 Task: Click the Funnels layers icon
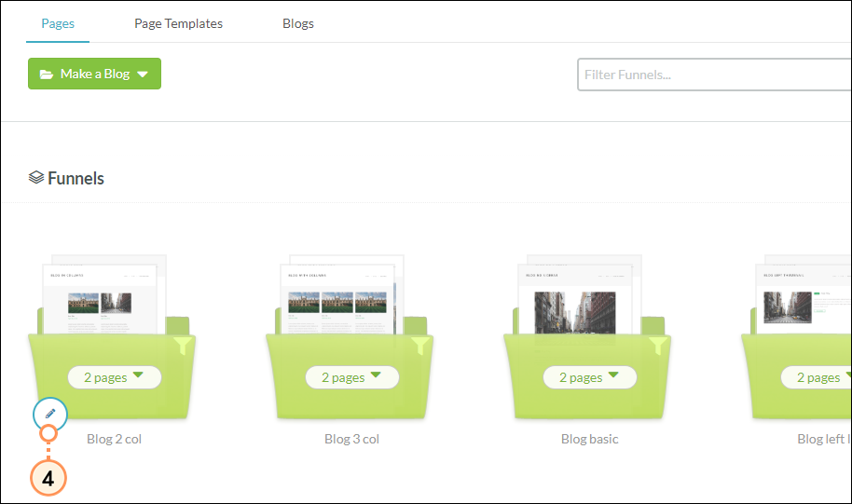pyautogui.click(x=36, y=178)
